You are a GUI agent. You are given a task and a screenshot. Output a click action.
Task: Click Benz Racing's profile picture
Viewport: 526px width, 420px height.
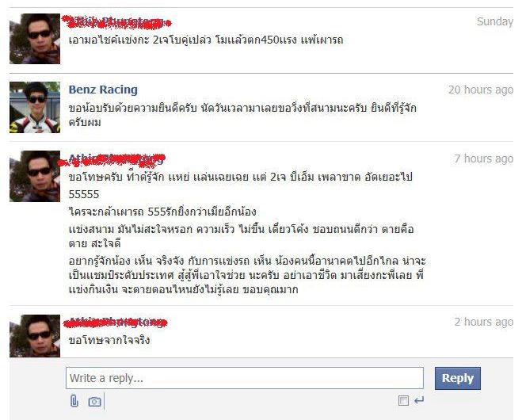tap(35, 107)
